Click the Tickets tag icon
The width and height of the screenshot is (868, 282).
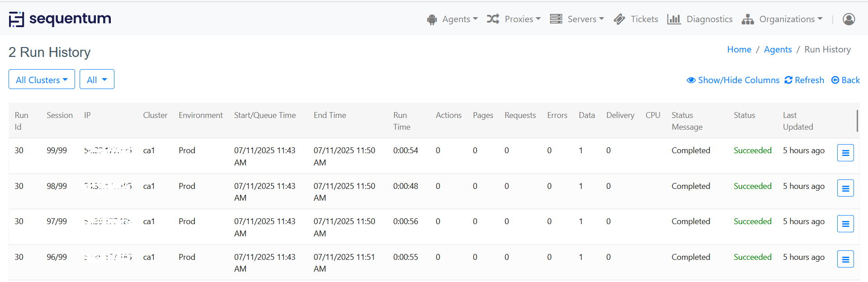click(619, 19)
